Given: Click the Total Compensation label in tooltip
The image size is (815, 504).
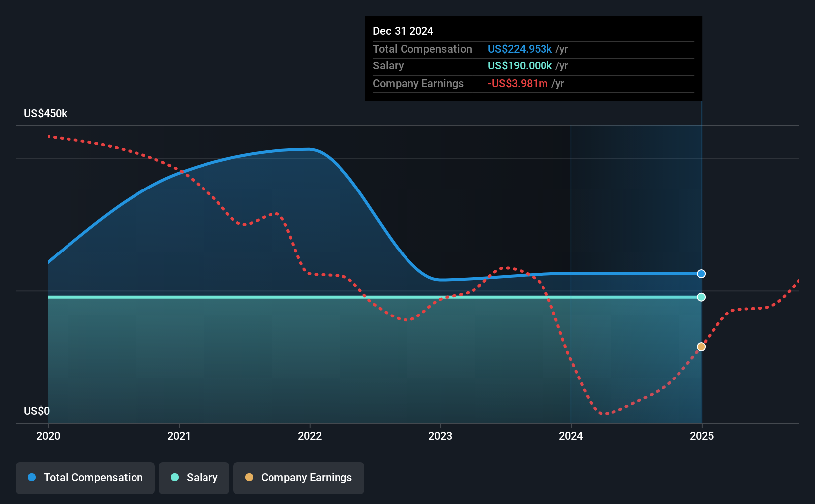Looking at the screenshot, I should (422, 49).
